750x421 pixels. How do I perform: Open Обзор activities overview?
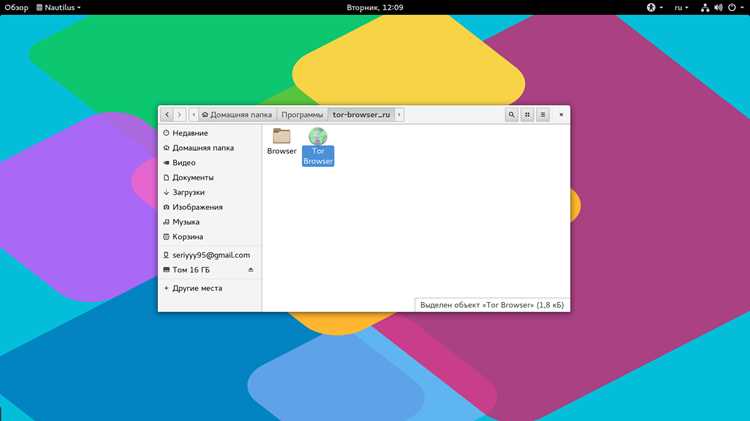click(16, 7)
